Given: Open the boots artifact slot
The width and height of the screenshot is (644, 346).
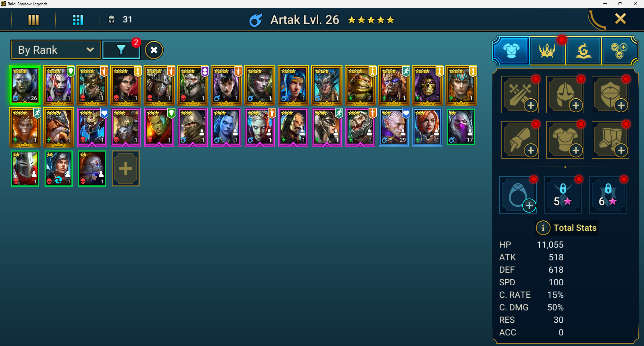Looking at the screenshot, I should tap(610, 139).
